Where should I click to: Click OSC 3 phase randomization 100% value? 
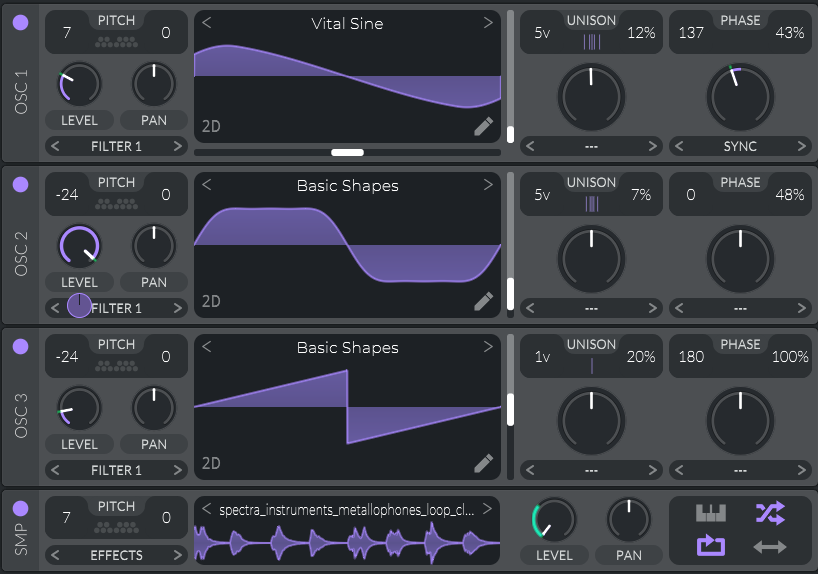[790, 356]
